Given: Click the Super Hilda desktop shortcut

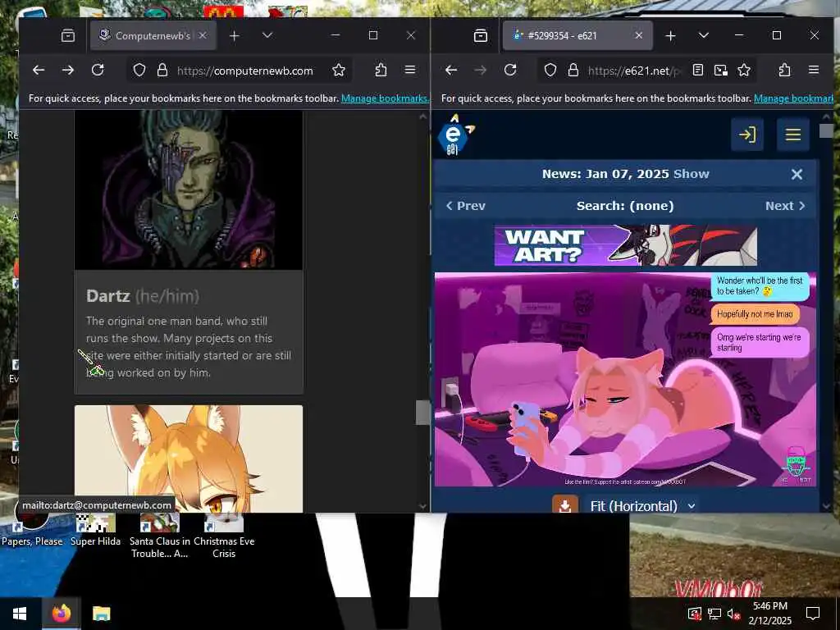Looking at the screenshot, I should (95, 531).
